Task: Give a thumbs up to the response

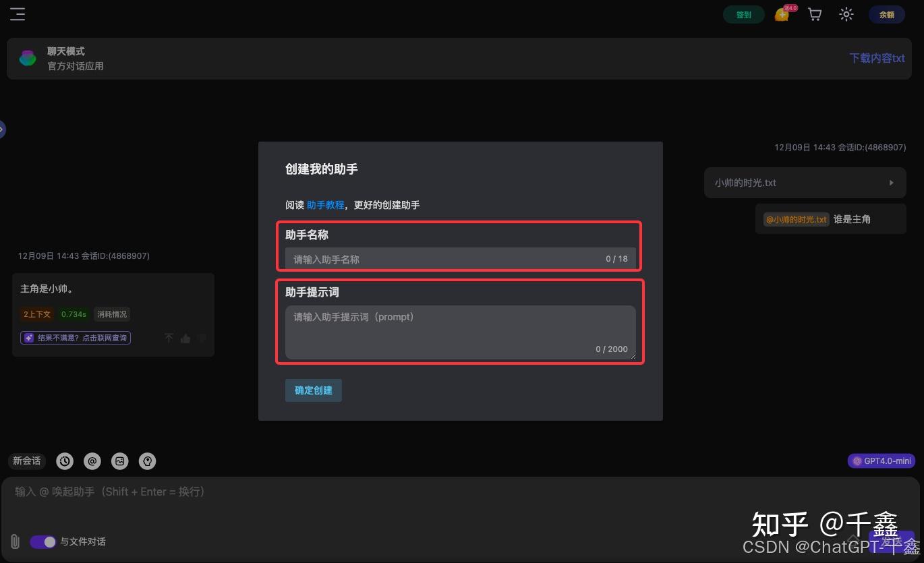Action: pos(185,338)
